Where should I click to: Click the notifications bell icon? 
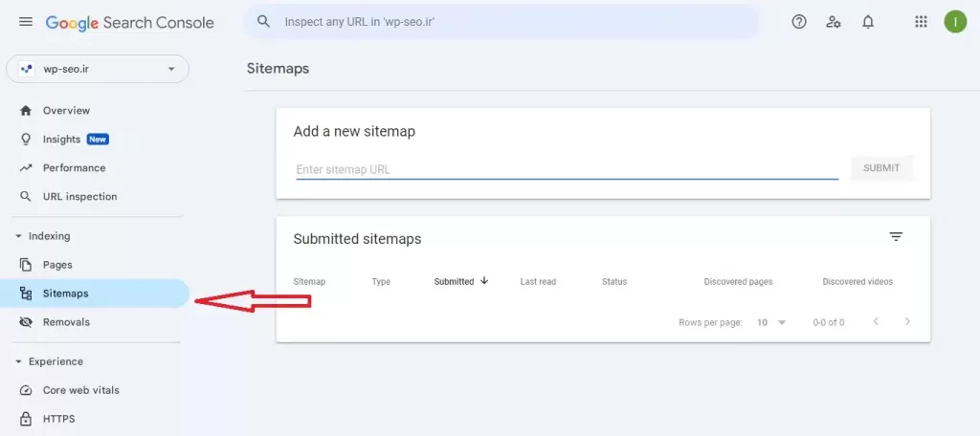[868, 22]
